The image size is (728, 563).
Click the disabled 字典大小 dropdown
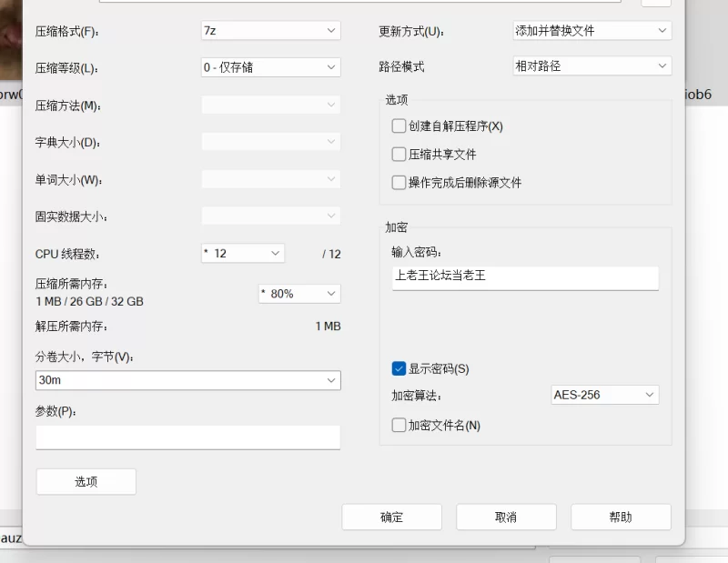click(270, 142)
